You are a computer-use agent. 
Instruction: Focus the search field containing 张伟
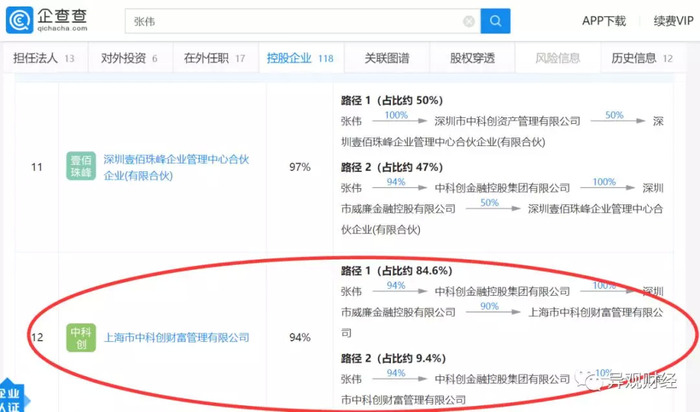click(303, 21)
